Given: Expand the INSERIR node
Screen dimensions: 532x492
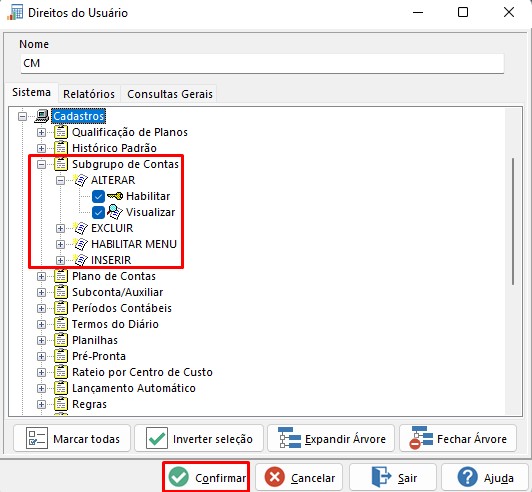Looking at the screenshot, I should coord(60,260).
